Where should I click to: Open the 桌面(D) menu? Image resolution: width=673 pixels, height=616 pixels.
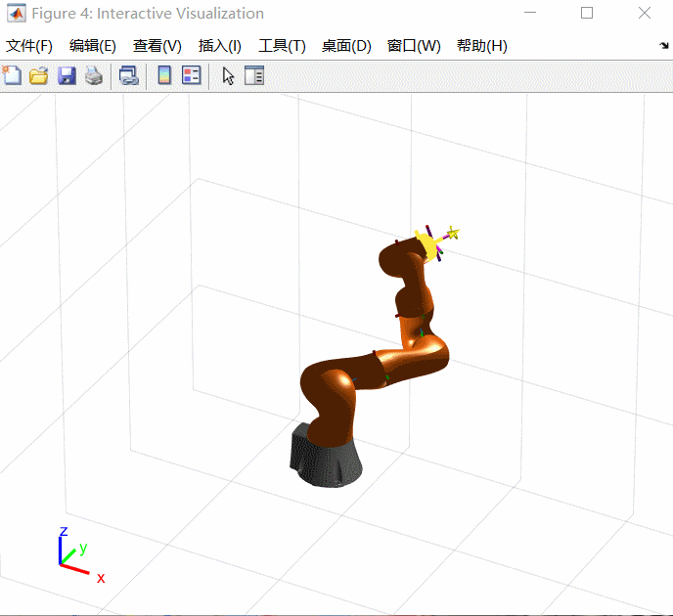346,46
